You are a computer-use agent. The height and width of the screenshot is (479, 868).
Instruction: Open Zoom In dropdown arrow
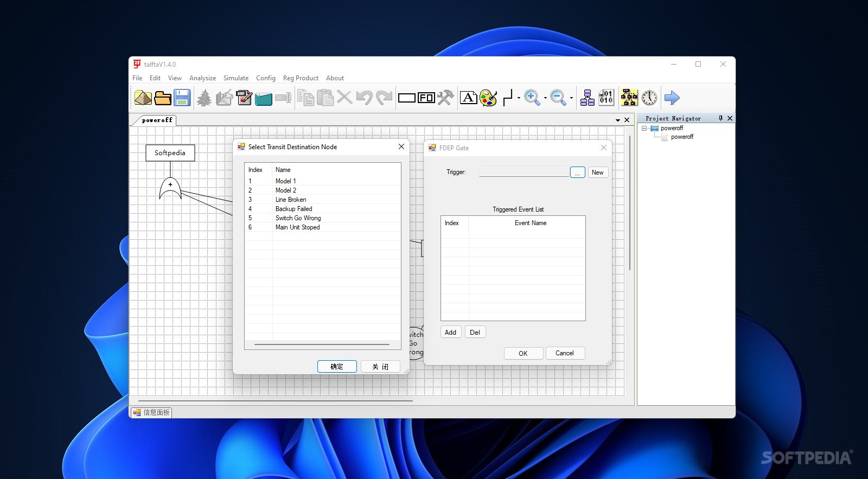pyautogui.click(x=545, y=98)
